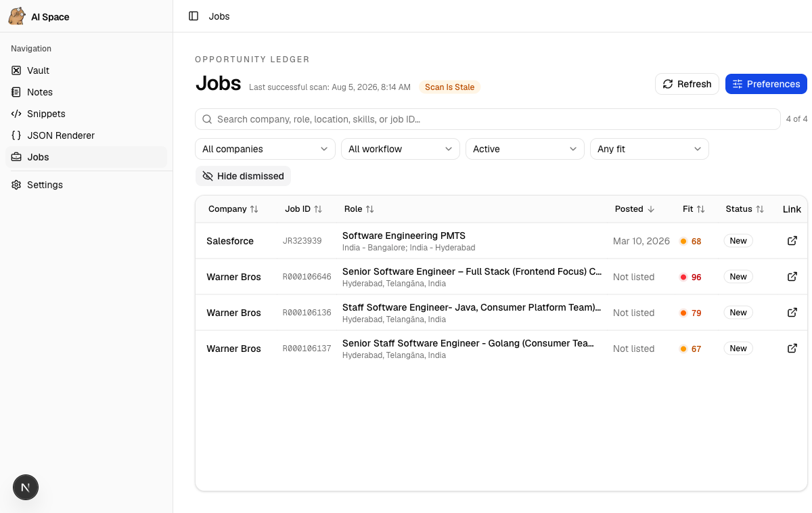Expand the Any fit dropdown

650,149
